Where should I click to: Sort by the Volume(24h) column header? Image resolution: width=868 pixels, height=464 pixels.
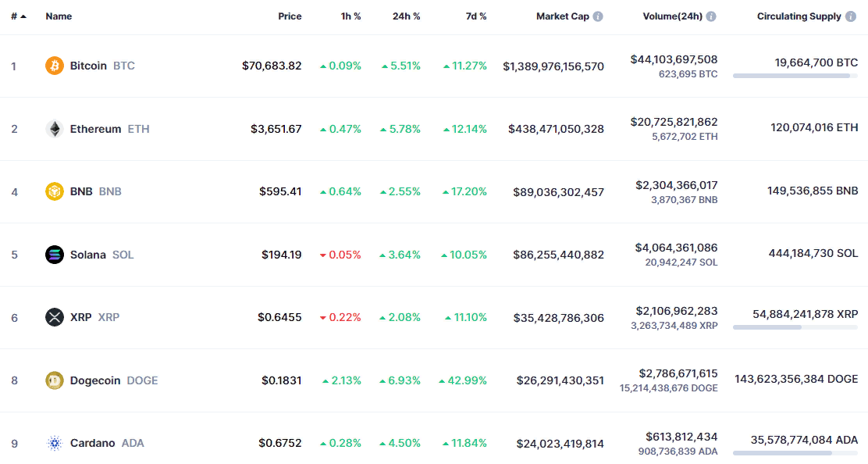point(673,16)
